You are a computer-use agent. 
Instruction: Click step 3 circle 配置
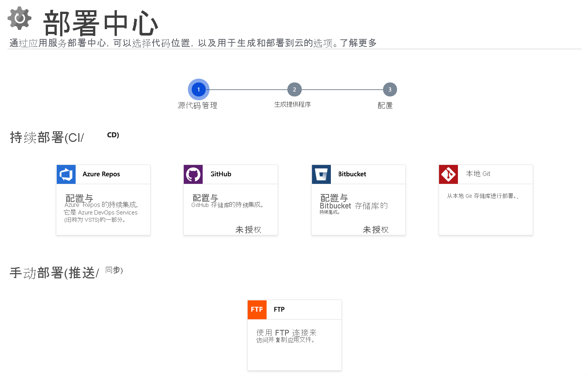pyautogui.click(x=390, y=89)
